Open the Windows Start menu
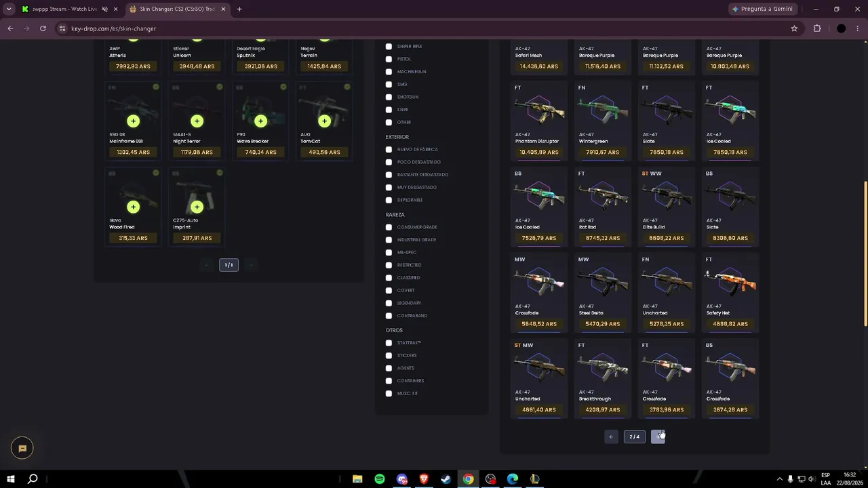 [x=11, y=479]
